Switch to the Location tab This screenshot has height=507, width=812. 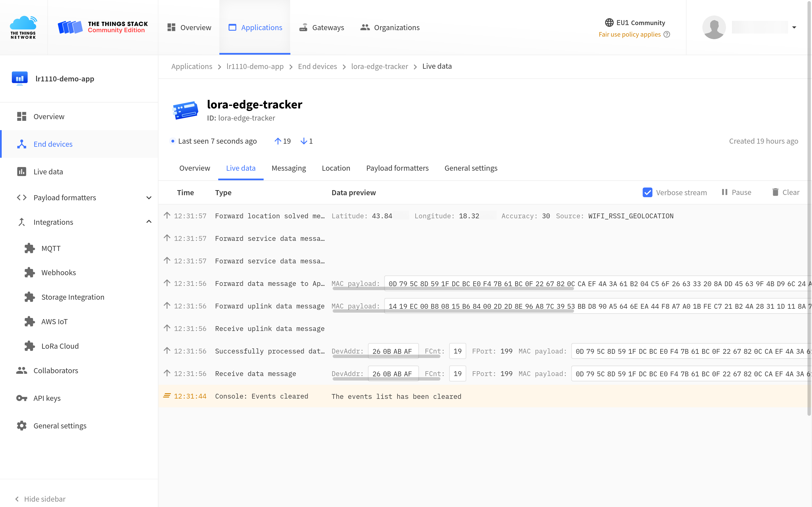click(336, 168)
